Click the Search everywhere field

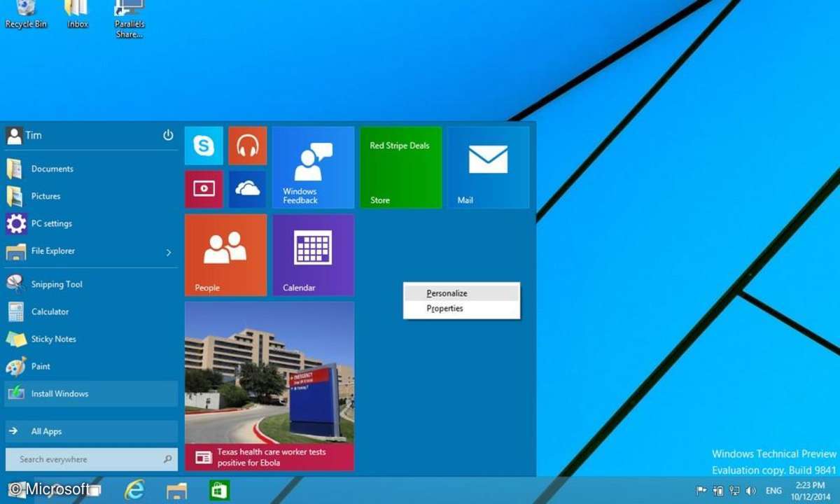pyautogui.click(x=91, y=459)
